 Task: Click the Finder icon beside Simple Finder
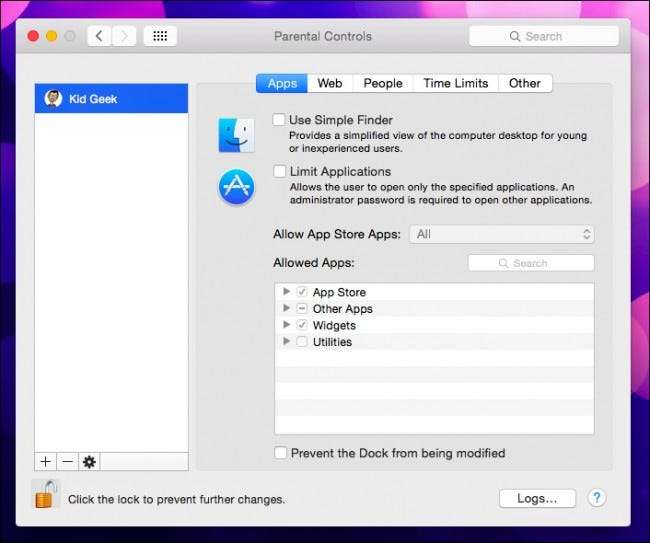pyautogui.click(x=236, y=135)
